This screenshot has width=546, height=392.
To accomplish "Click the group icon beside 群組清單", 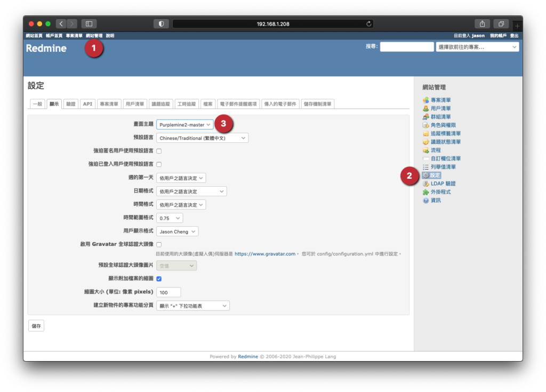I will point(425,117).
